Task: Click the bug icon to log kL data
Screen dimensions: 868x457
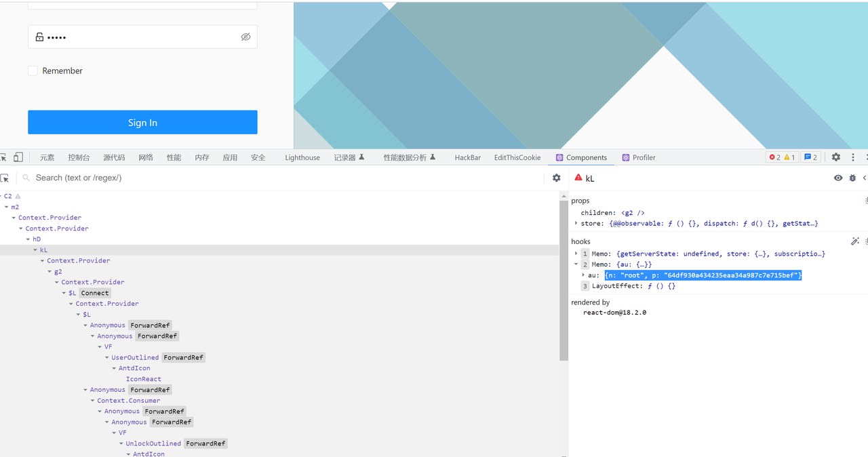Action: coord(852,178)
